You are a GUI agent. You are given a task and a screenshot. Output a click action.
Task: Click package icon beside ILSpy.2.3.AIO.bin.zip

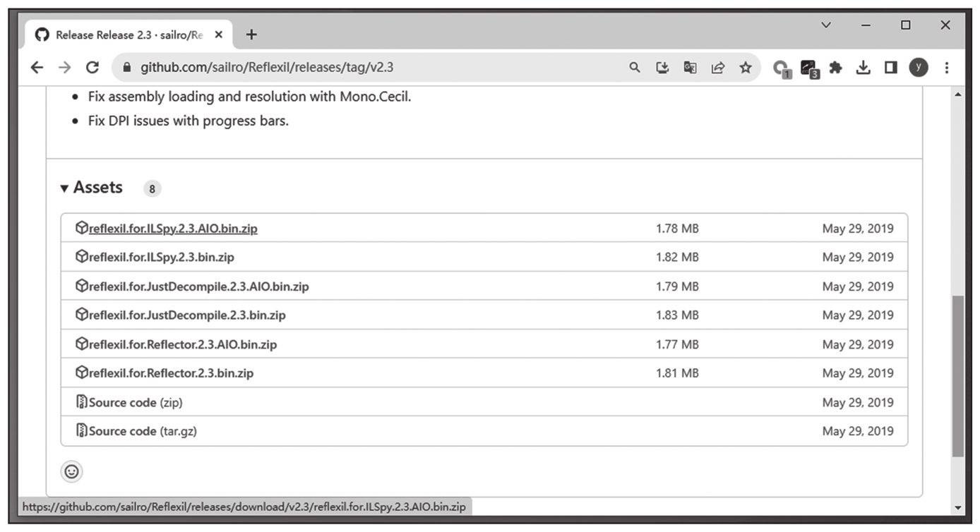tap(81, 228)
